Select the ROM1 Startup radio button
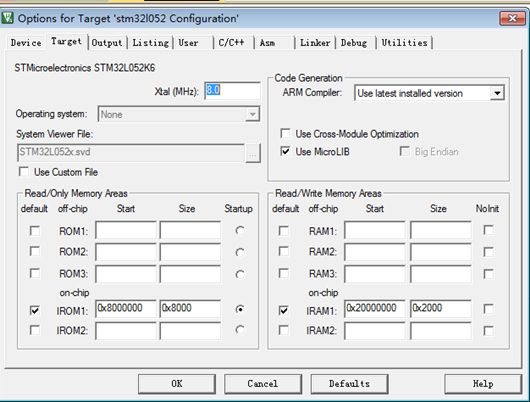 point(240,231)
